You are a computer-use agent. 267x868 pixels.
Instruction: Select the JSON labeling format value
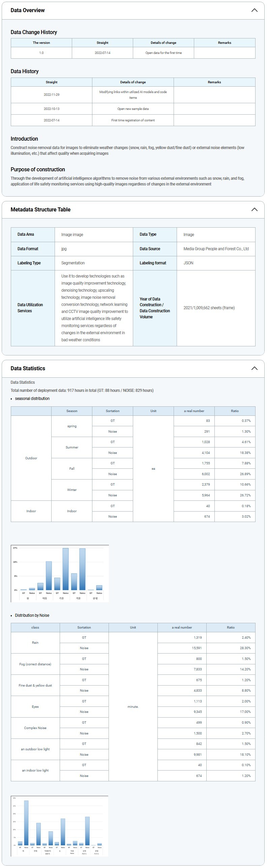(188, 263)
